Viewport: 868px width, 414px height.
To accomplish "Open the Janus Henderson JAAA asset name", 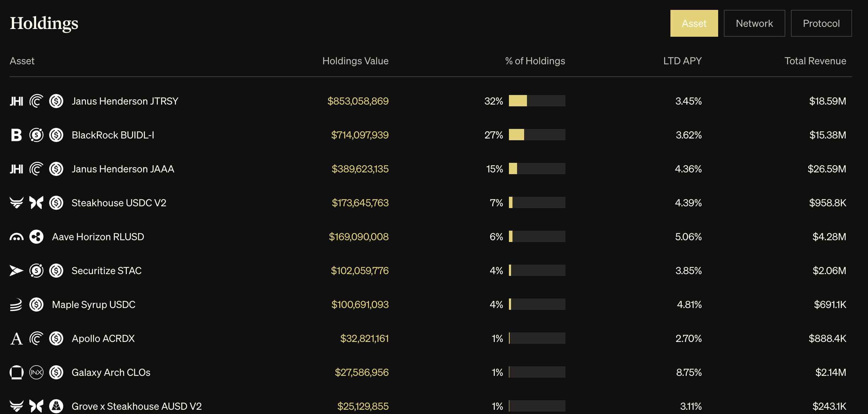I will 123,169.
